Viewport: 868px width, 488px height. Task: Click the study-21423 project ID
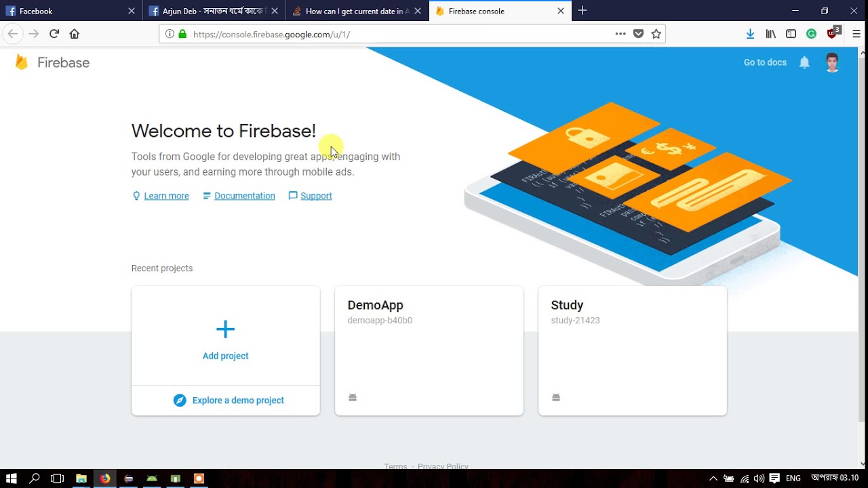[x=575, y=321]
